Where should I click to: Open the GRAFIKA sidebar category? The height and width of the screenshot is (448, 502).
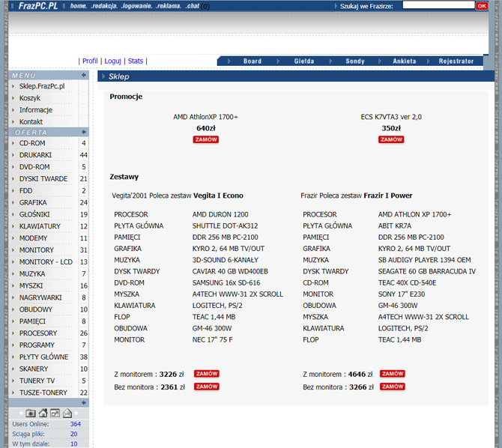click(x=33, y=202)
